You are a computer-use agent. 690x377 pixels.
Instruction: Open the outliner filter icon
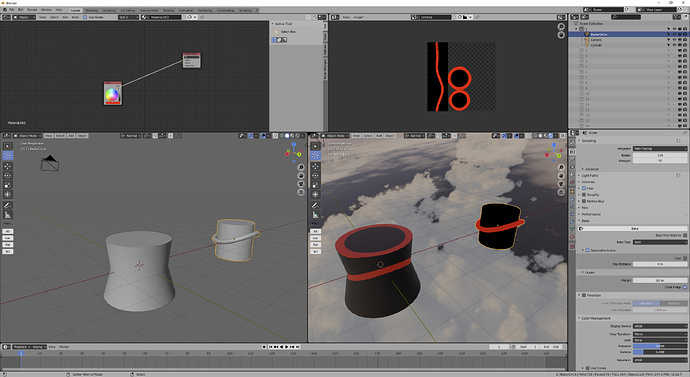[x=678, y=17]
